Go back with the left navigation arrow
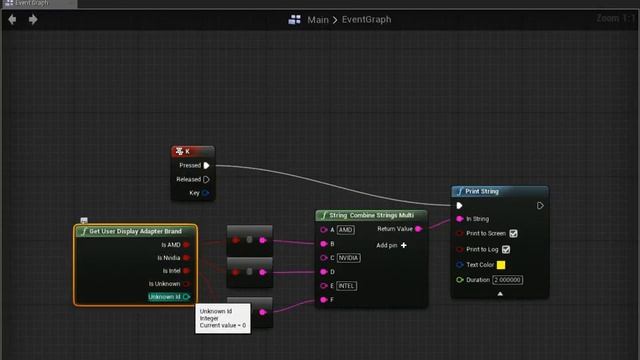 (x=12, y=19)
